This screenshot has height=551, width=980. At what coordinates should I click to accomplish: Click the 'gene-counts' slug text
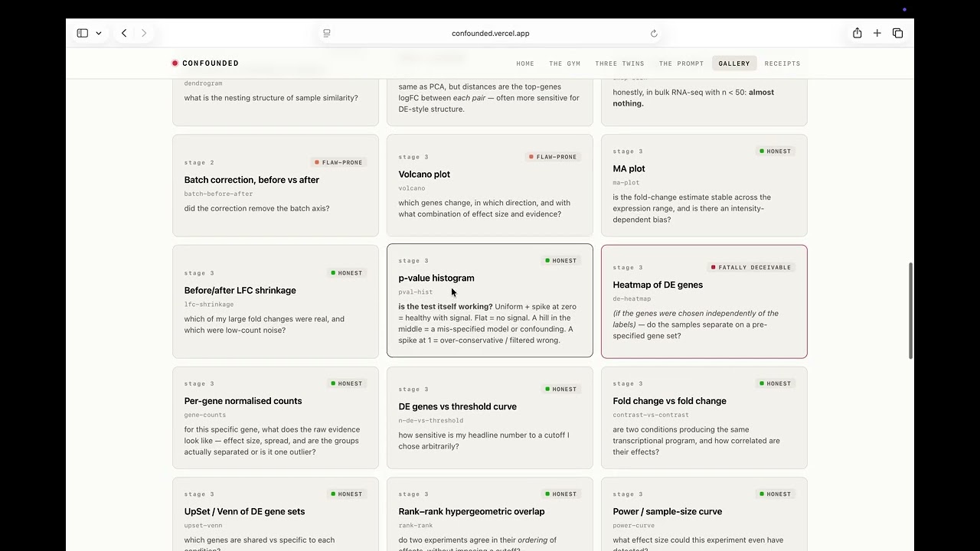coord(205,415)
